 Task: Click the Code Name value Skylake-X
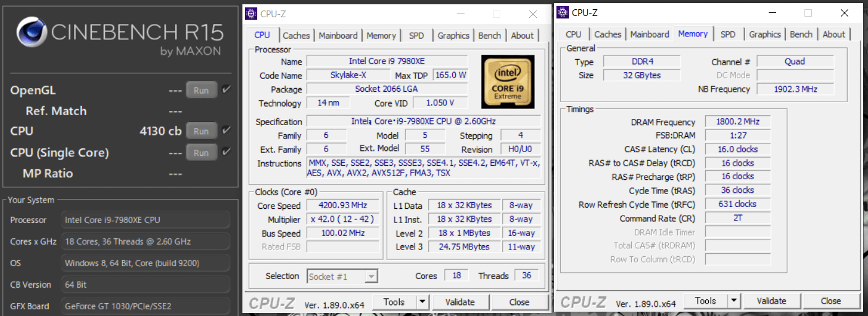click(347, 75)
